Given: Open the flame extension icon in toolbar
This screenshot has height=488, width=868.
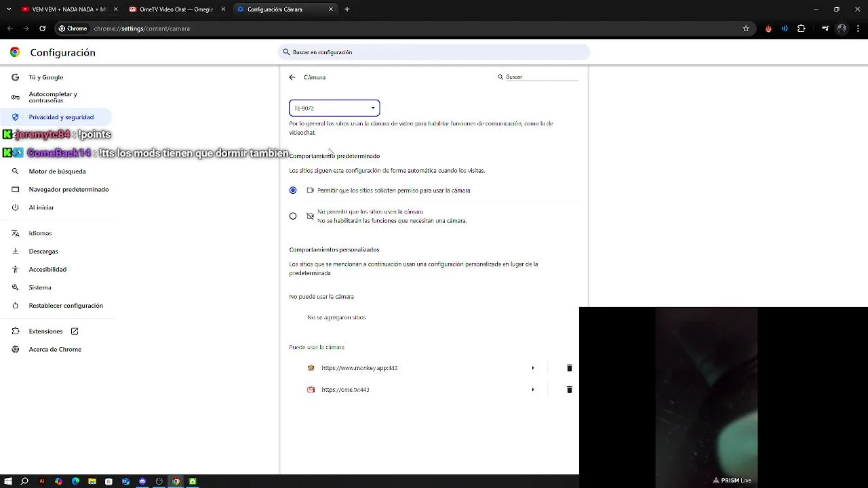Looking at the screenshot, I should tap(768, 28).
